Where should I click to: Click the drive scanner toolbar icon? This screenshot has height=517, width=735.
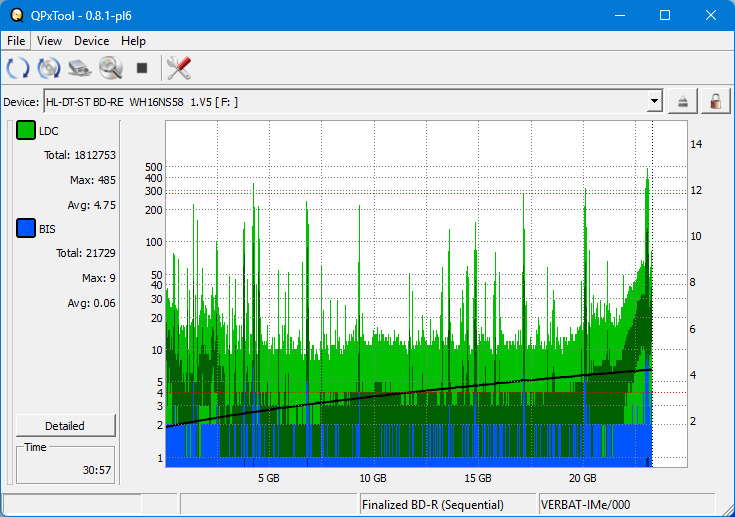click(x=80, y=68)
